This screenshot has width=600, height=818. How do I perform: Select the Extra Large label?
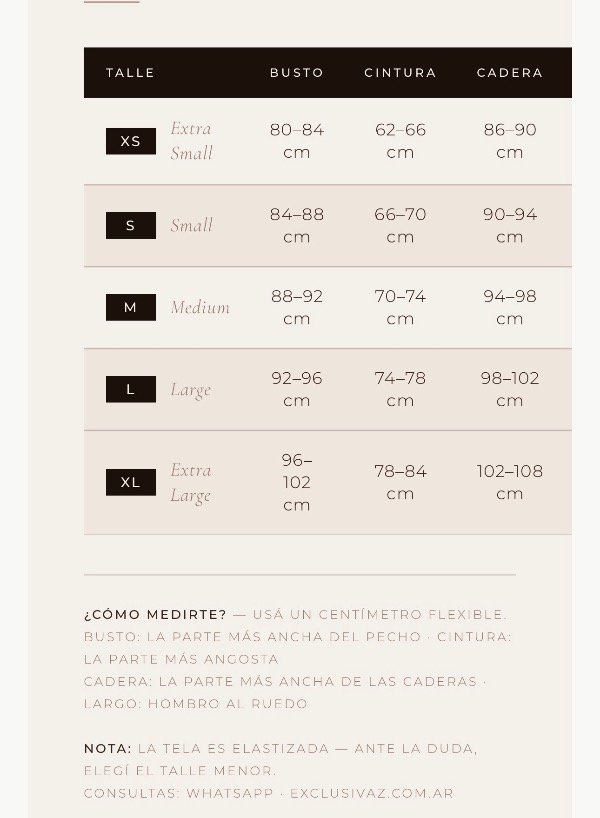(190, 483)
